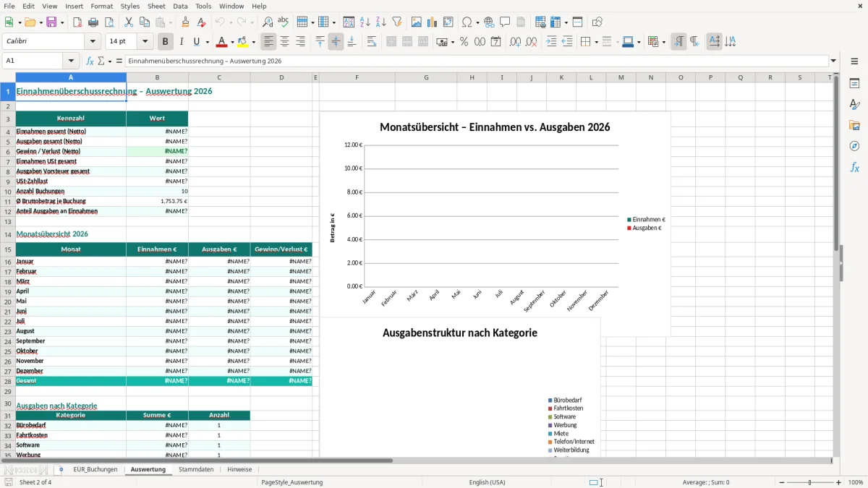868x488 pixels.
Task: Apply the red font color swatch
Action: click(x=221, y=42)
